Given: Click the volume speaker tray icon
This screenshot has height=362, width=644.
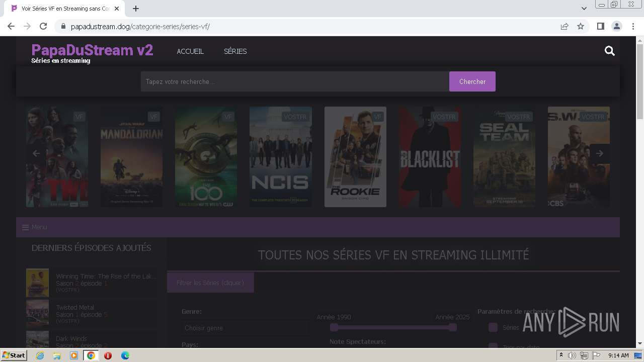Looking at the screenshot, I should pyautogui.click(x=572, y=355).
